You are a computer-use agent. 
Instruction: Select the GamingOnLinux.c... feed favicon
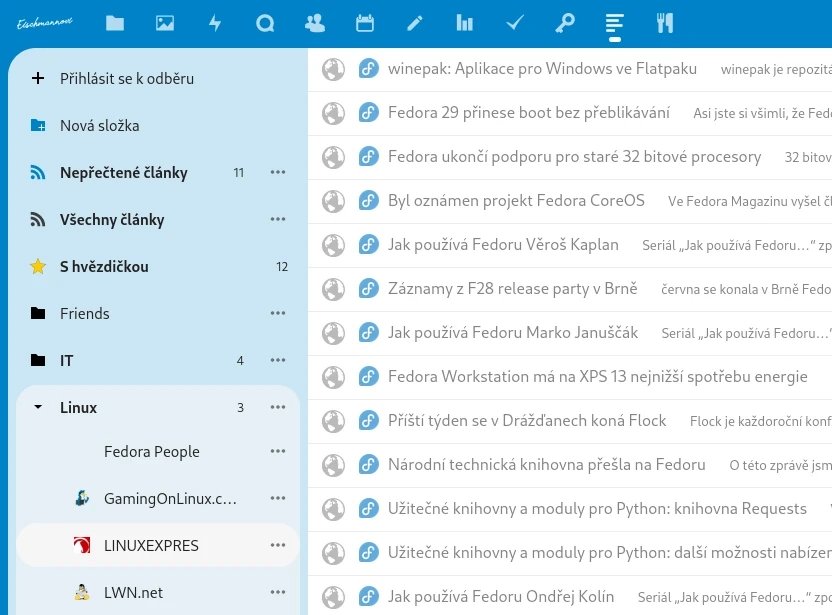[81, 498]
